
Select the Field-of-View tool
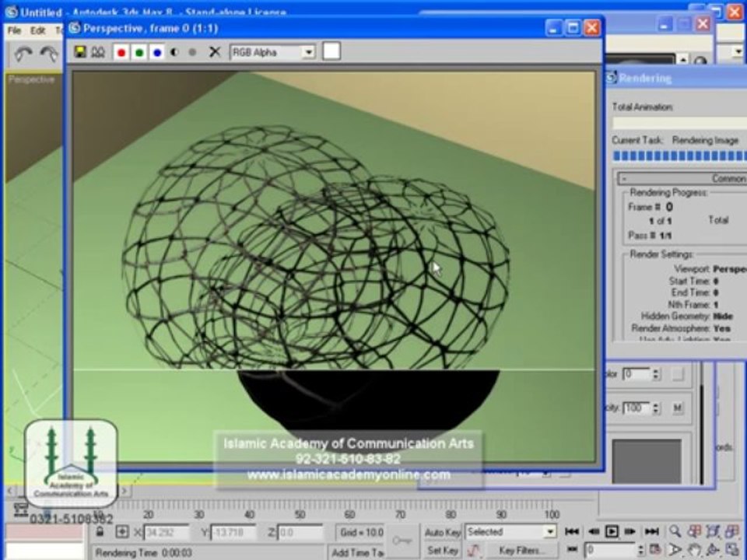[675, 551]
